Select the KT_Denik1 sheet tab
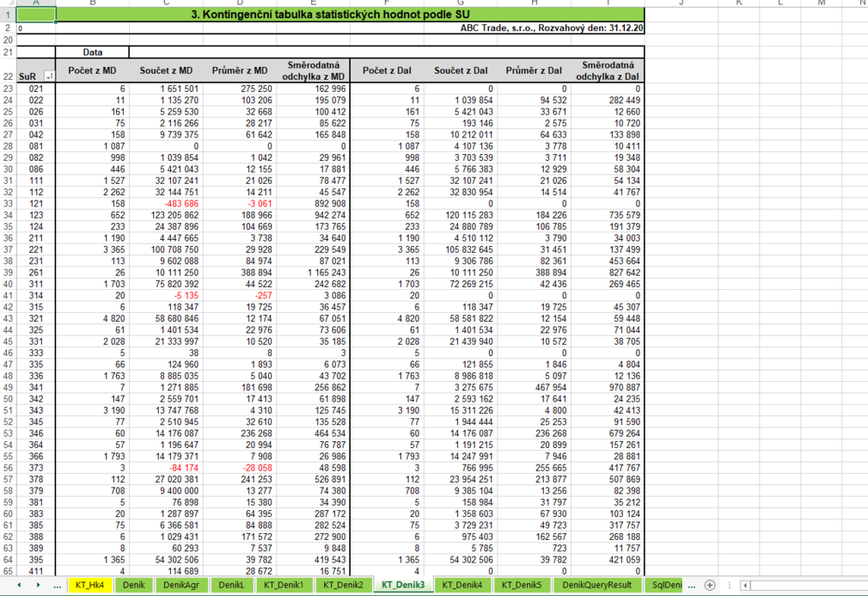This screenshot has height=596, width=868. [x=283, y=585]
